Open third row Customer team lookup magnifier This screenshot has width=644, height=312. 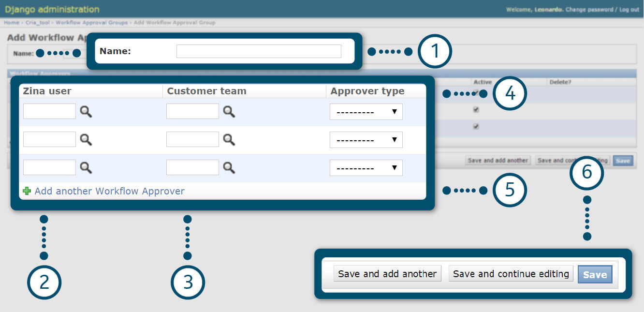(229, 168)
